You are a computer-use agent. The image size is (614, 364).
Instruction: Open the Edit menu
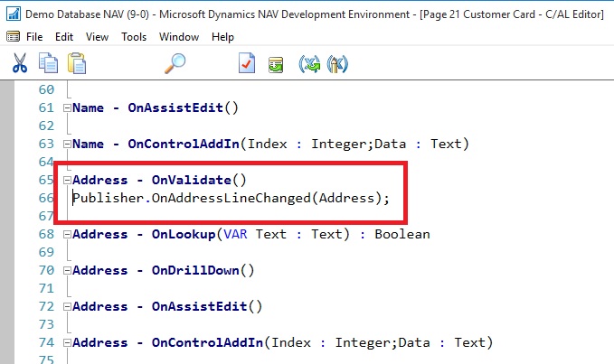(x=64, y=37)
